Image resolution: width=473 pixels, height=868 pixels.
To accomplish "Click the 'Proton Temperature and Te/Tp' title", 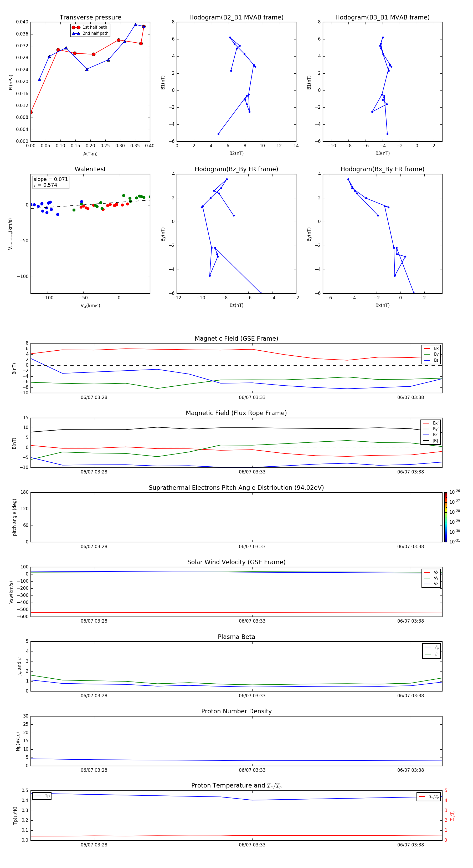I will point(236,786).
